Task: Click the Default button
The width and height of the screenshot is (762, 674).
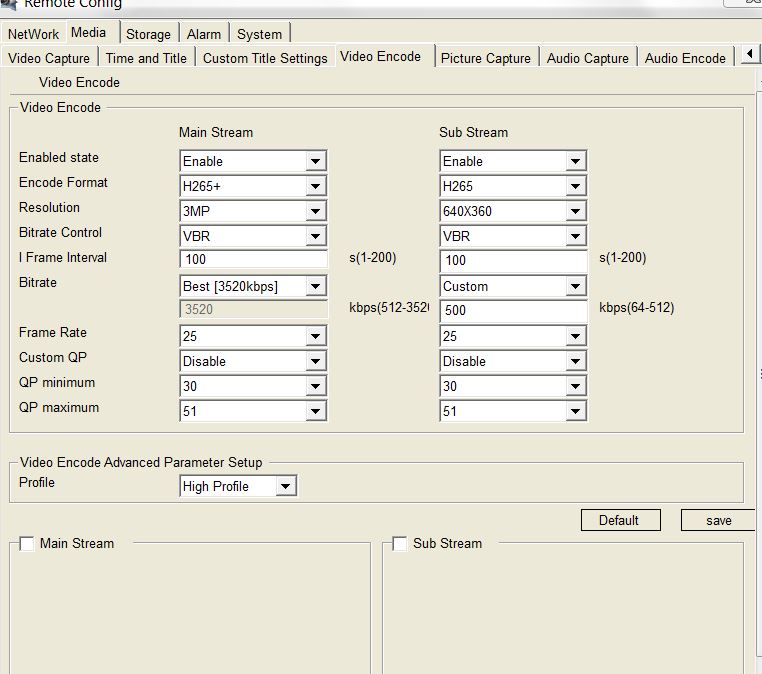Action: pos(621,520)
